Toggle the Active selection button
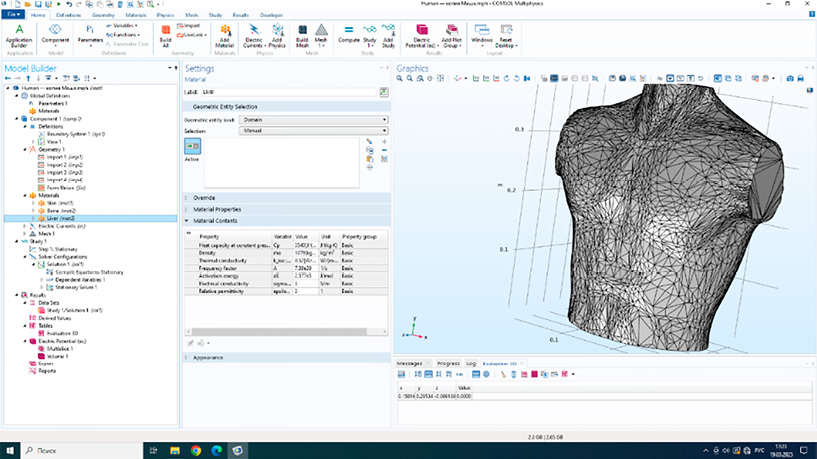 [x=193, y=146]
